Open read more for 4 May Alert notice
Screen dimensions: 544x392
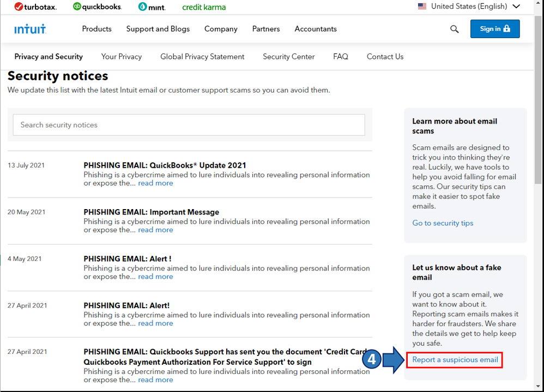coord(155,277)
